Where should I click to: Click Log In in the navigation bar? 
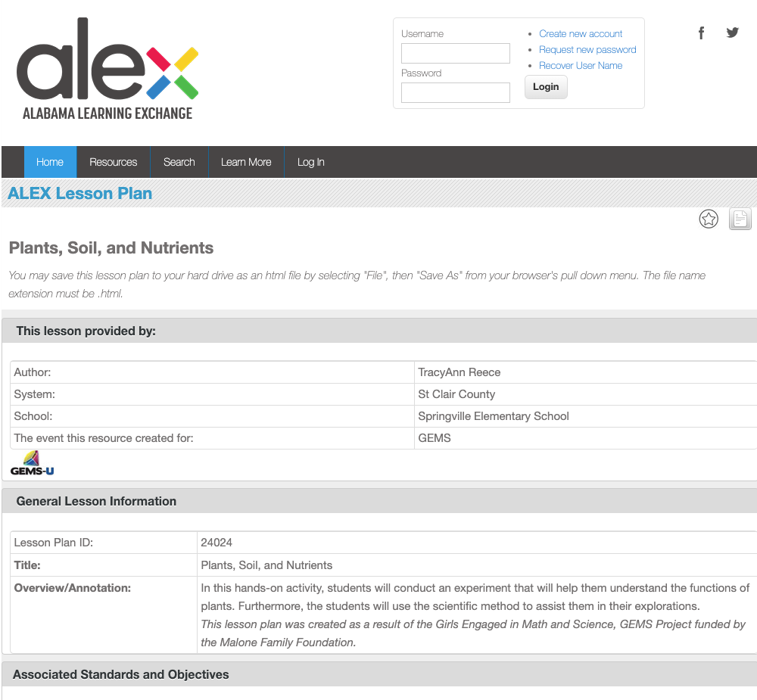(310, 162)
